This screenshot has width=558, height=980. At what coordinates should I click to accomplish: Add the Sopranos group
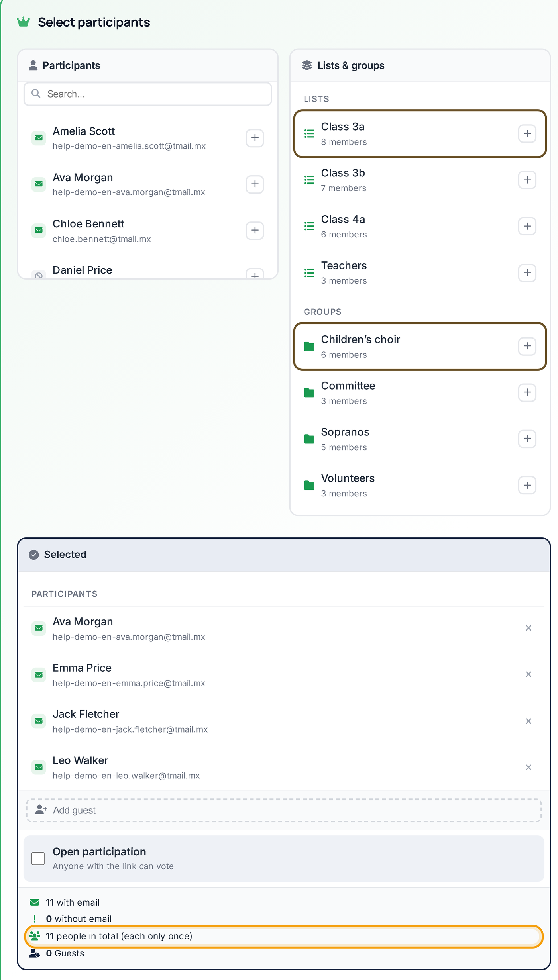527,439
